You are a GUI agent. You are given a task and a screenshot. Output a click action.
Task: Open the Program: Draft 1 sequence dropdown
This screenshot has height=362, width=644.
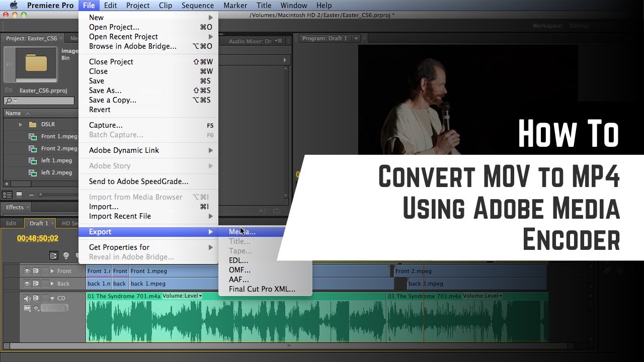pos(356,38)
